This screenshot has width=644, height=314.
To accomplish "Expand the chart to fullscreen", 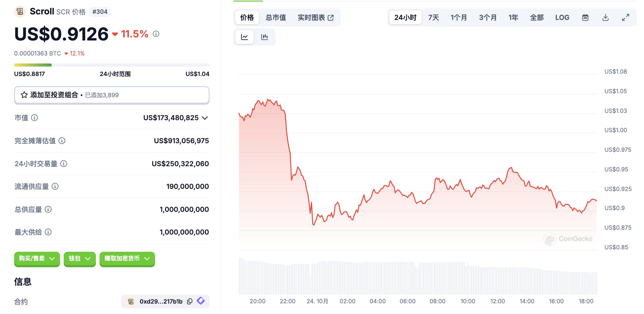I will click(626, 17).
